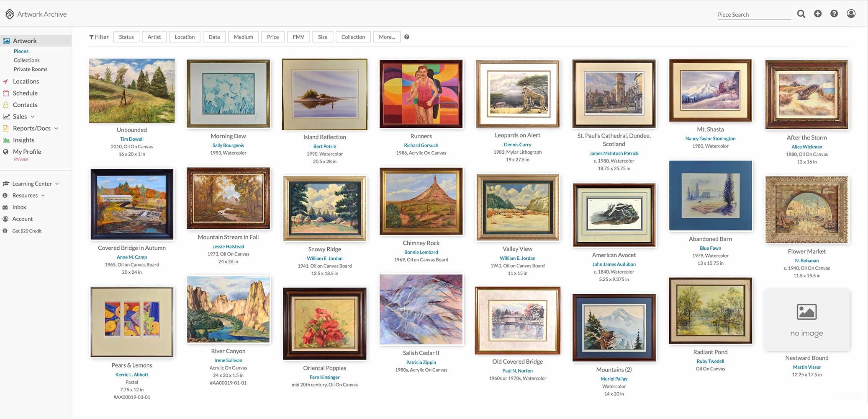Expand the Reports/Docs submenu
The height and width of the screenshot is (419, 868).
click(x=56, y=128)
